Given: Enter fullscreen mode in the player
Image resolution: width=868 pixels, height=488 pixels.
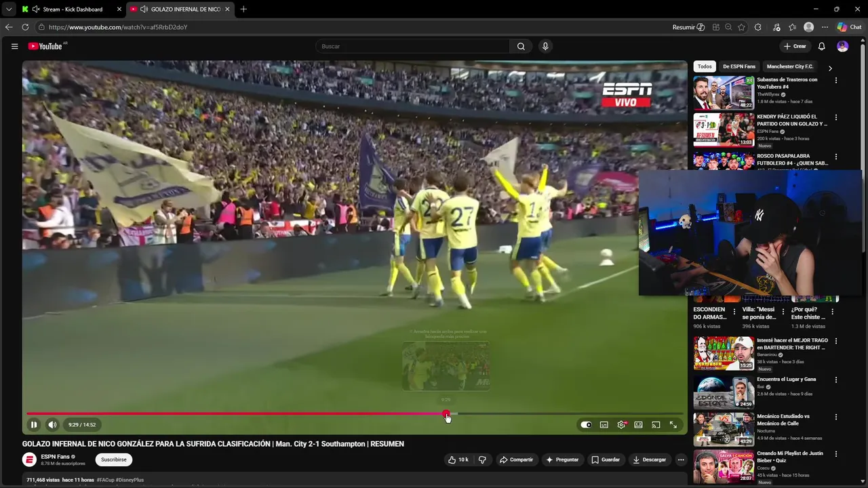Looking at the screenshot, I should click(673, 425).
